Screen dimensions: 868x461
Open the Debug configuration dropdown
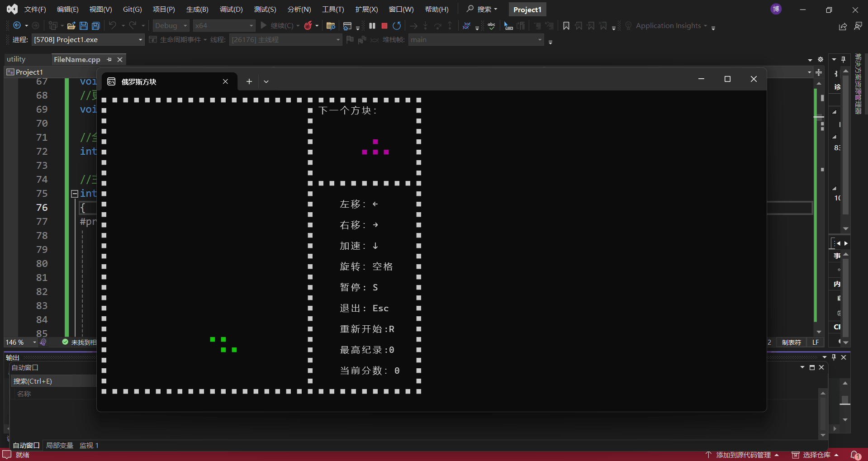pyautogui.click(x=171, y=26)
